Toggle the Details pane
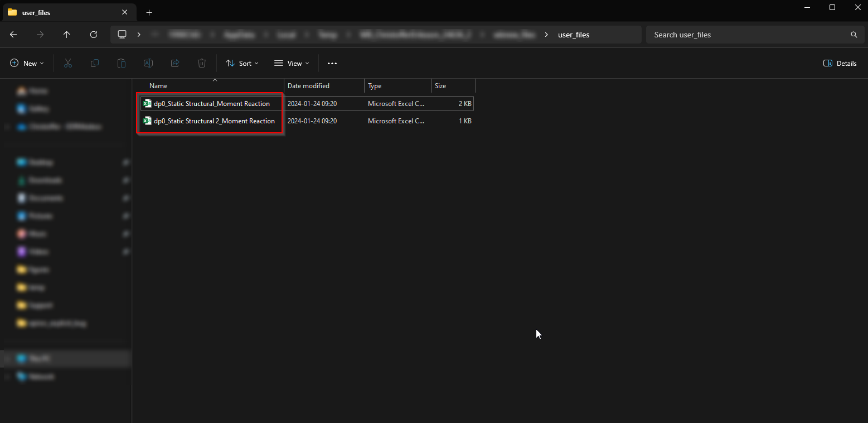Viewport: 868px width, 423px height. pos(840,64)
